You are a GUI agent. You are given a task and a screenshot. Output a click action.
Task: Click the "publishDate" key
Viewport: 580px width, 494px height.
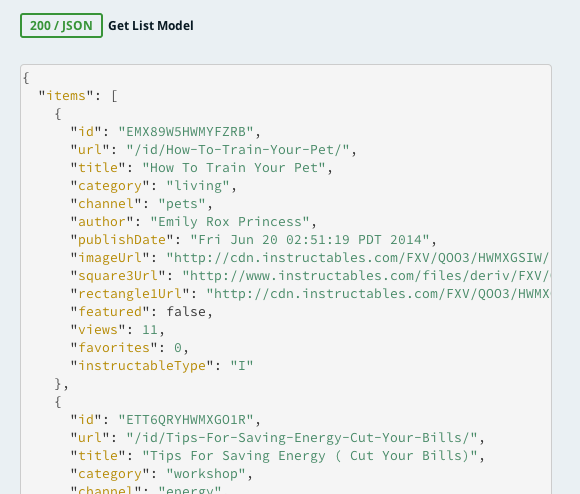122,240
